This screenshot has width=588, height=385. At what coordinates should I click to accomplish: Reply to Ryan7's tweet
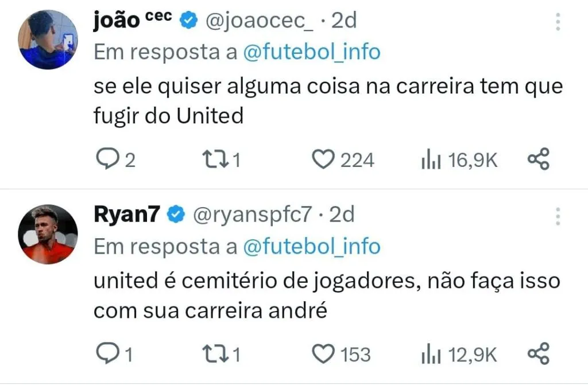(x=107, y=354)
